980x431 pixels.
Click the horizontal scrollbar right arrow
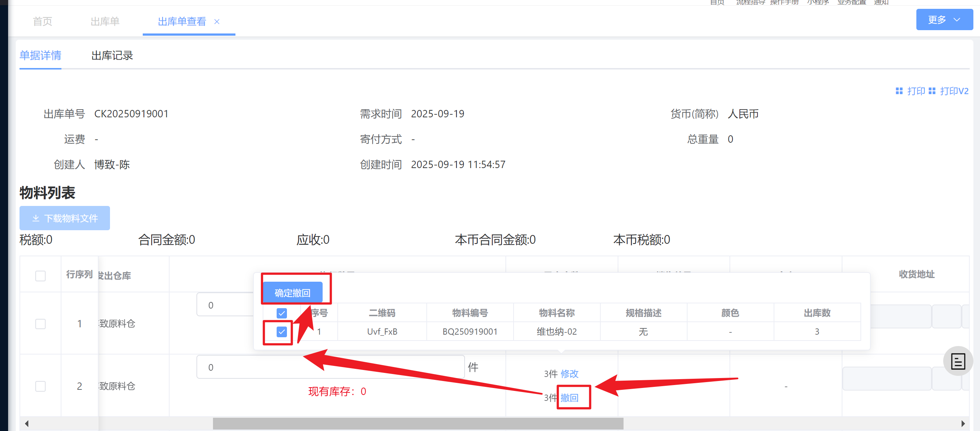pos(963,423)
